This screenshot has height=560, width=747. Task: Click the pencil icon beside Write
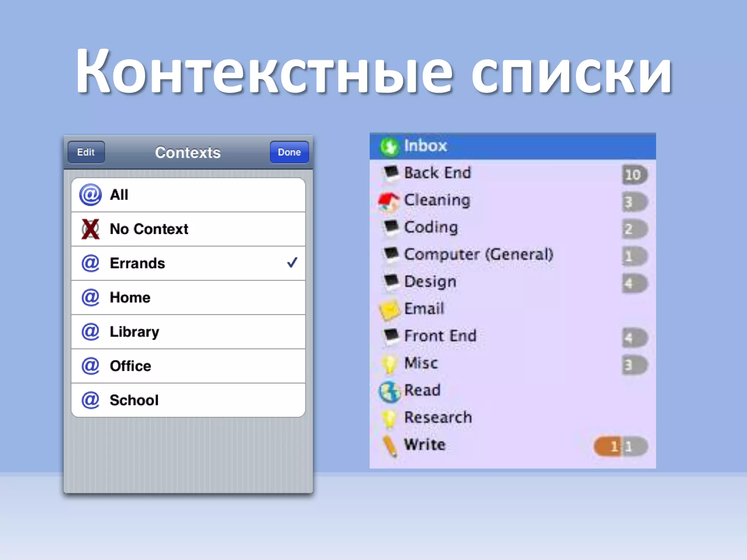tap(390, 446)
